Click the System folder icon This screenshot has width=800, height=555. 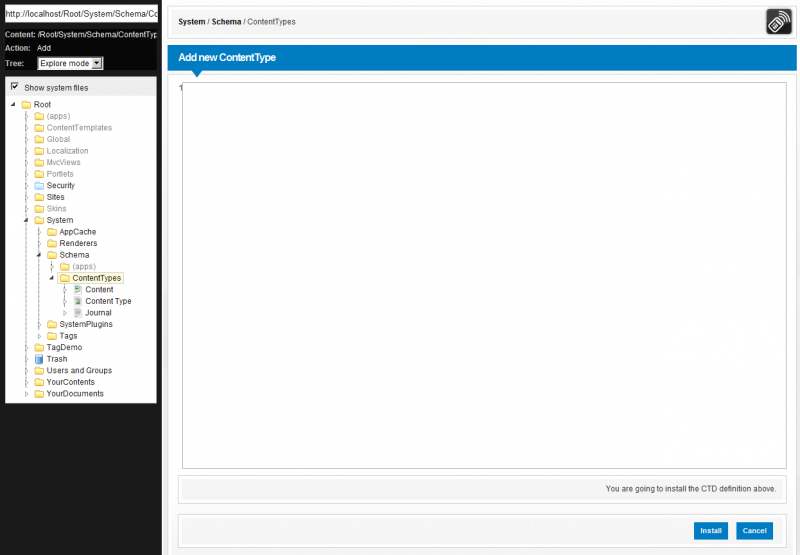(x=39, y=220)
